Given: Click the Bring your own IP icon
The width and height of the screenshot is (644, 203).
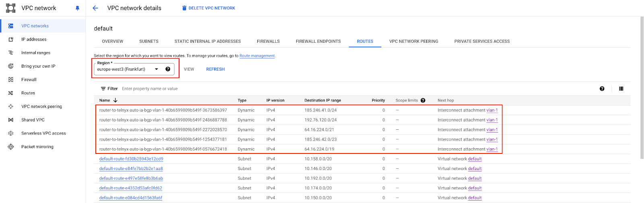Looking at the screenshot, I should pos(11,66).
